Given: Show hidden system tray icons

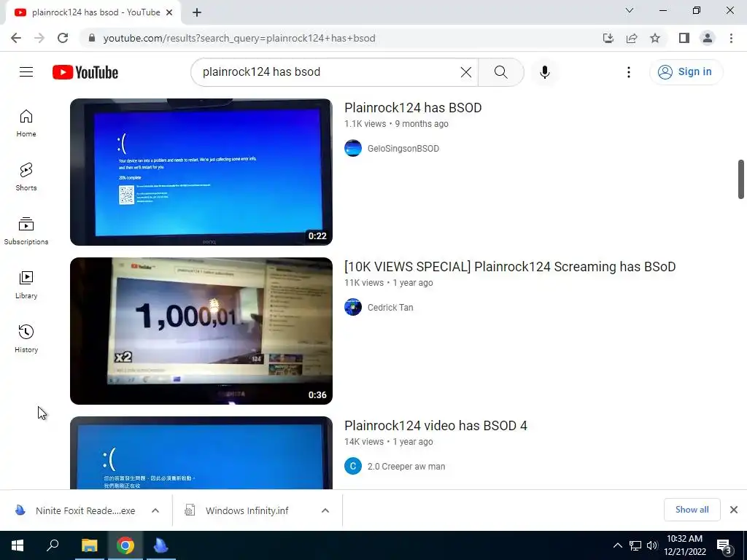Looking at the screenshot, I should coord(617,545).
